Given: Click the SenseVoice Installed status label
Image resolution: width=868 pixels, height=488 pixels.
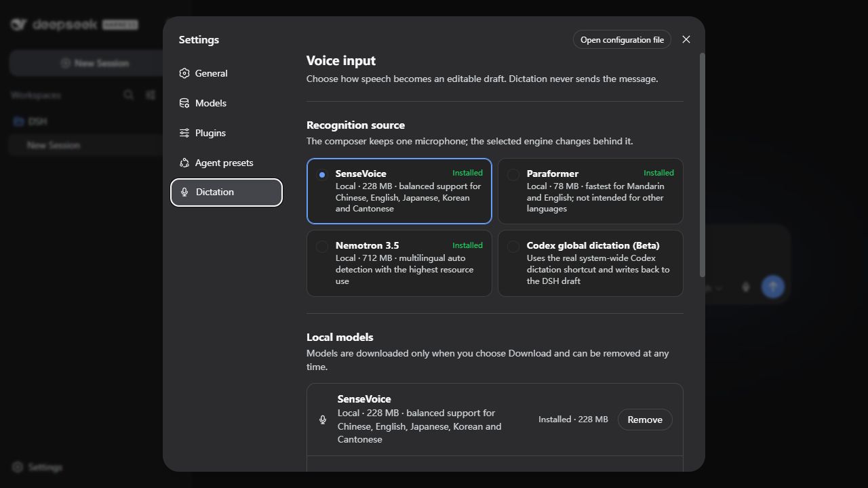Looking at the screenshot, I should 467,173.
